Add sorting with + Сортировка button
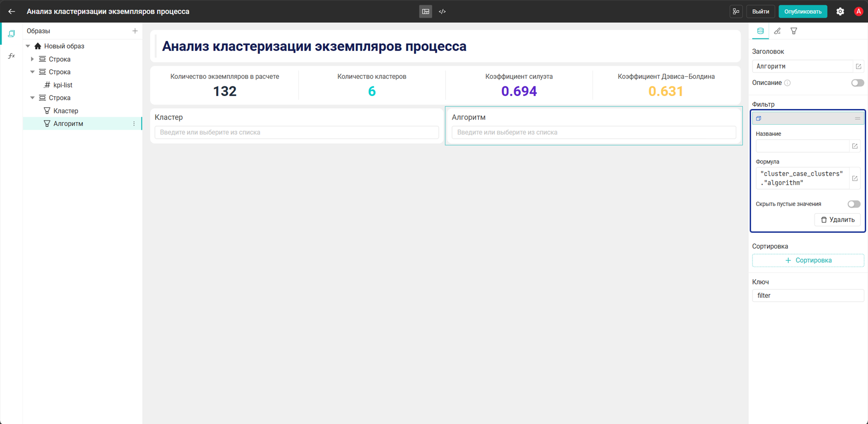The image size is (868, 424). pos(808,260)
